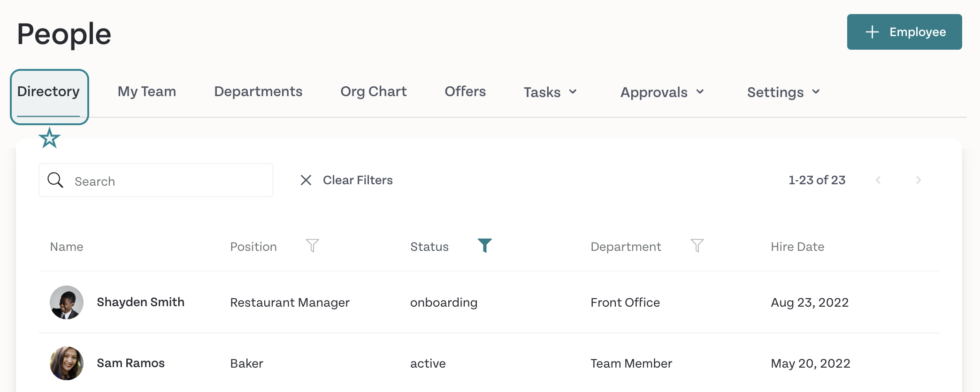The height and width of the screenshot is (392, 980).
Task: Open Sam Ramos employee name
Action: (130, 363)
